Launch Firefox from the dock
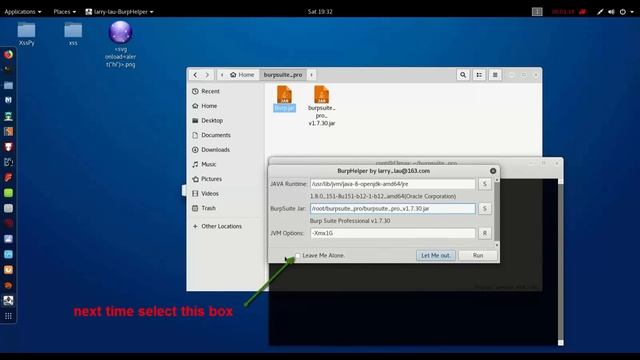Image resolution: width=640 pixels, height=360 pixels. 8,54
